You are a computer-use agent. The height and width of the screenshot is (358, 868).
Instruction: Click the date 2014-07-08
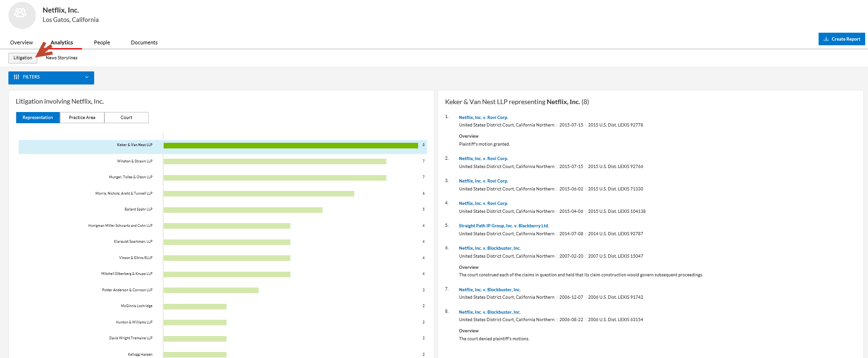(571, 234)
